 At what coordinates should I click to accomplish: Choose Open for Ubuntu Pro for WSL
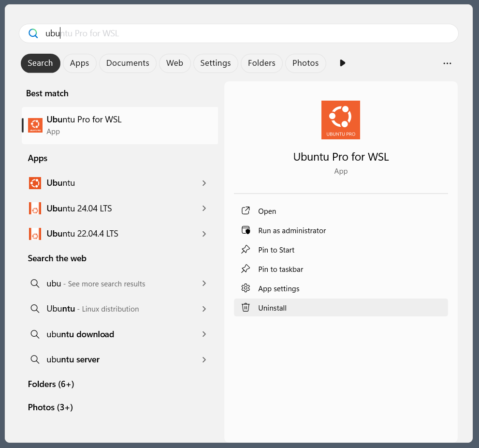click(341, 211)
